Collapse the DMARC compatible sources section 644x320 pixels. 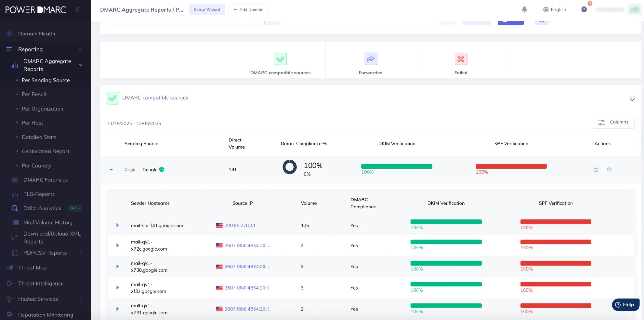pos(632,98)
